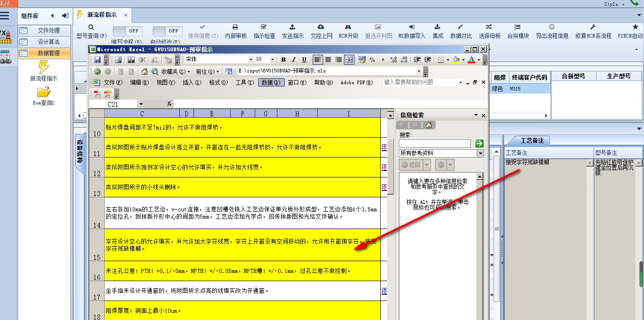
Task: Open the 编辑 menu in Excel
Action: (x=139, y=82)
